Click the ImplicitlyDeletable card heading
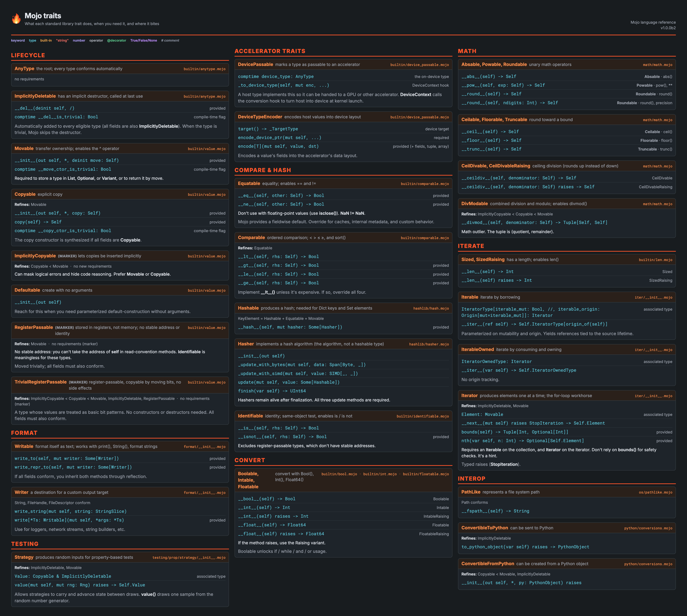 pos(35,96)
